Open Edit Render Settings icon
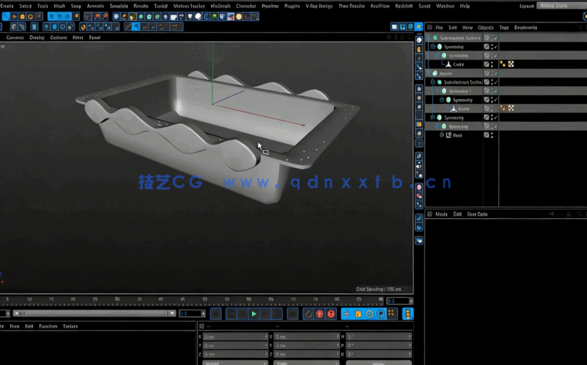Viewport: 587px width, 365px height. [105, 16]
